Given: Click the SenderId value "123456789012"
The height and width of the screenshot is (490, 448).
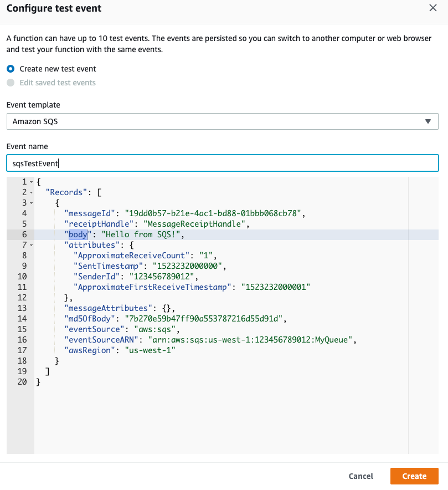Looking at the screenshot, I should (x=162, y=277).
